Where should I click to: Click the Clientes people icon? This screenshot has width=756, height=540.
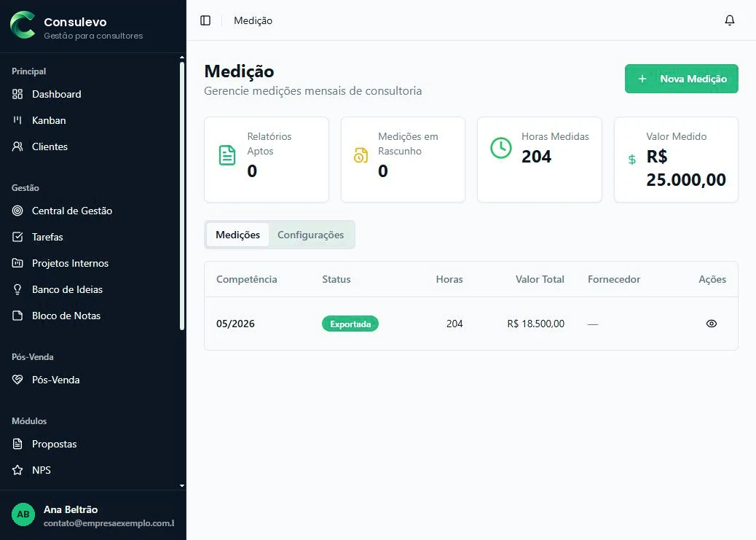tap(17, 146)
